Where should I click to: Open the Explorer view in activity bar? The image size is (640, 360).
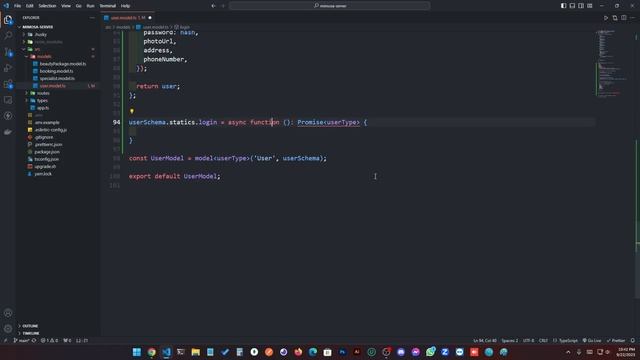coord(8,19)
